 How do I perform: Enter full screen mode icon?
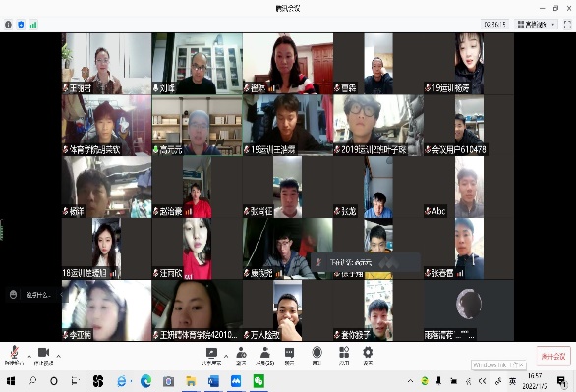point(567,25)
